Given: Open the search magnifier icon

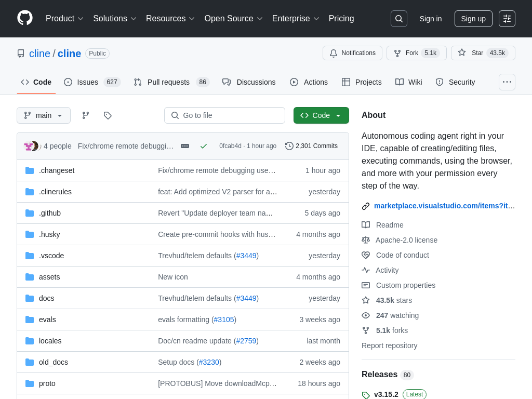Looking at the screenshot, I should [x=398, y=19].
